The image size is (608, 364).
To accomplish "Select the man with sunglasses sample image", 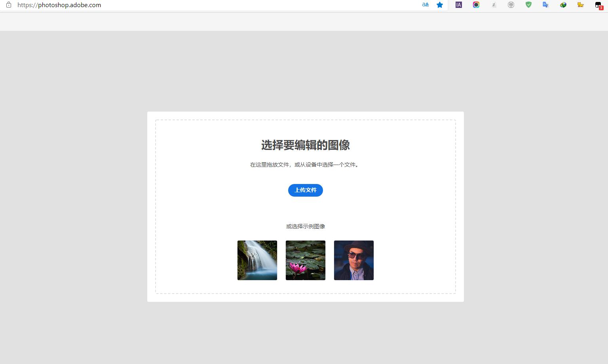I will tap(353, 260).
